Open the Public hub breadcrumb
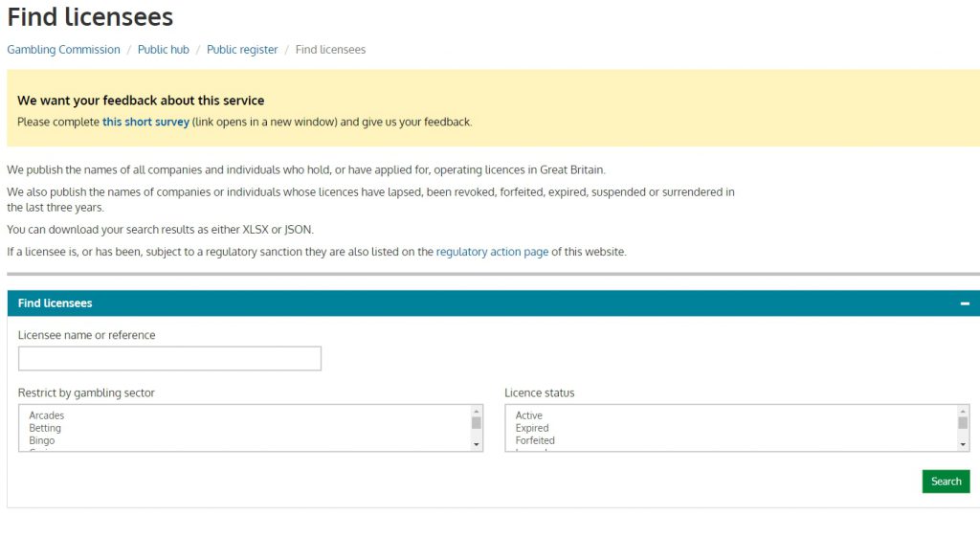 pyautogui.click(x=164, y=50)
